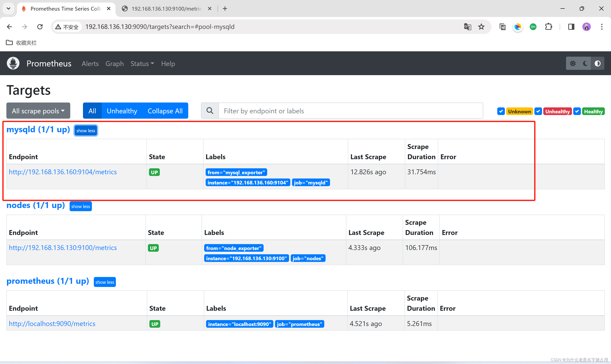Open the Help navigation item
The height and width of the screenshot is (364, 611).
point(168,63)
